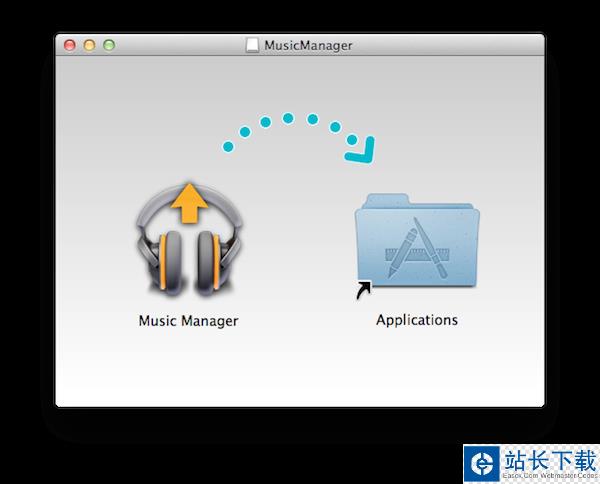
Task: Click the left ear cup of the headphones
Action: click(x=166, y=261)
